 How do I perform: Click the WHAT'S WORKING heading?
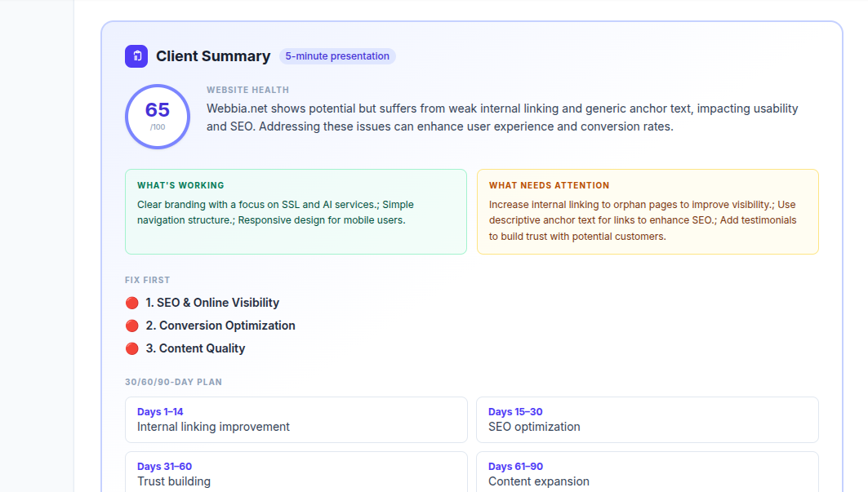click(181, 185)
